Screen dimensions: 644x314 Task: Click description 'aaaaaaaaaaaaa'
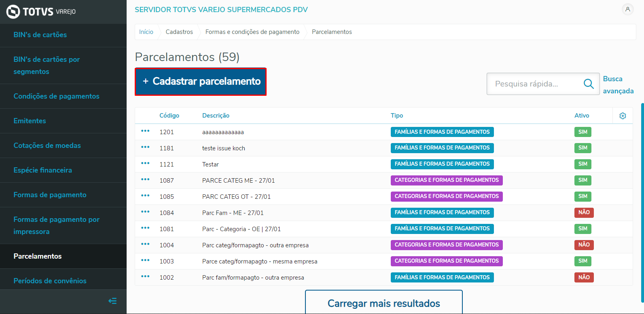pyautogui.click(x=223, y=132)
